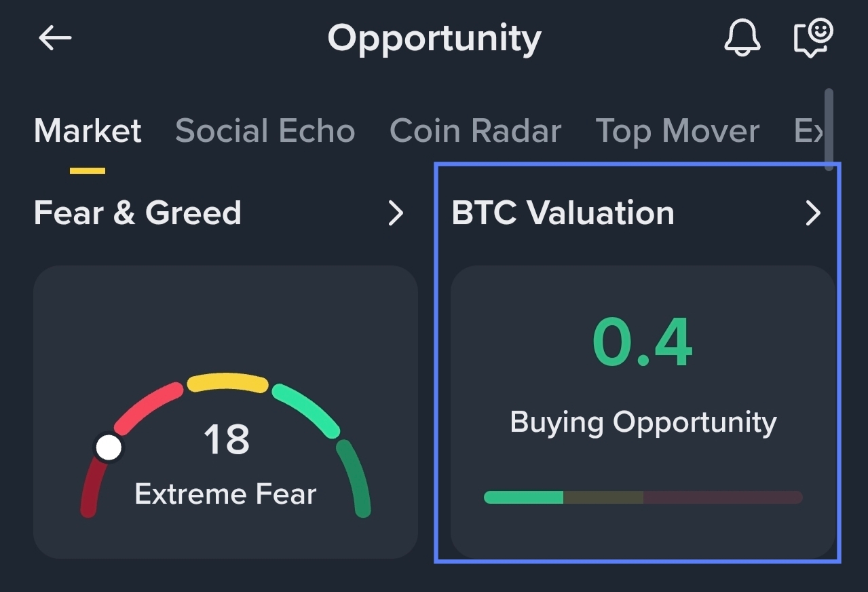Expand Fear & Greed chevron arrow
Screen dimensions: 868x592
[x=396, y=213]
